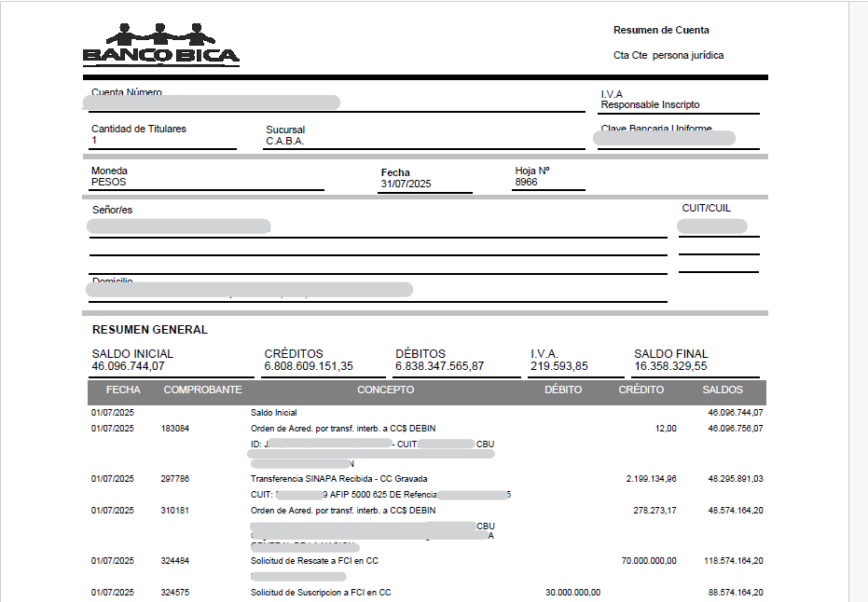Click comprobante number 183084
The height and width of the screenshot is (602, 868).
click(x=175, y=429)
